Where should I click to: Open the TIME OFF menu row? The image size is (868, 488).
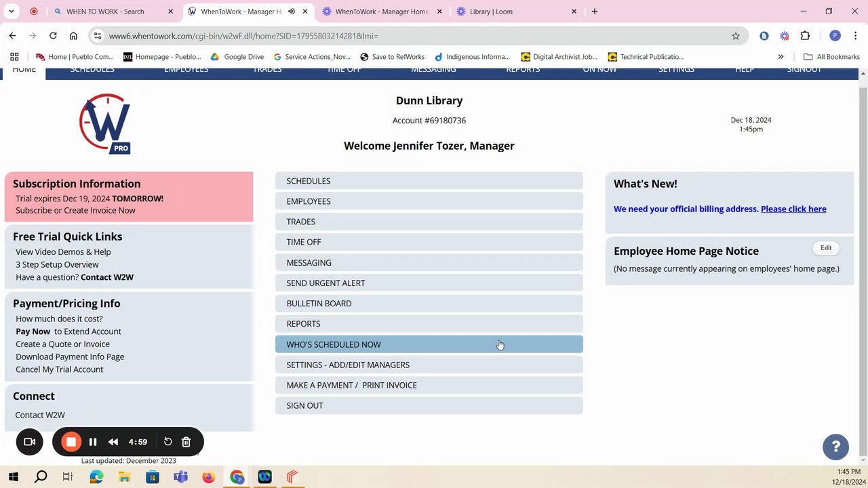pos(429,242)
